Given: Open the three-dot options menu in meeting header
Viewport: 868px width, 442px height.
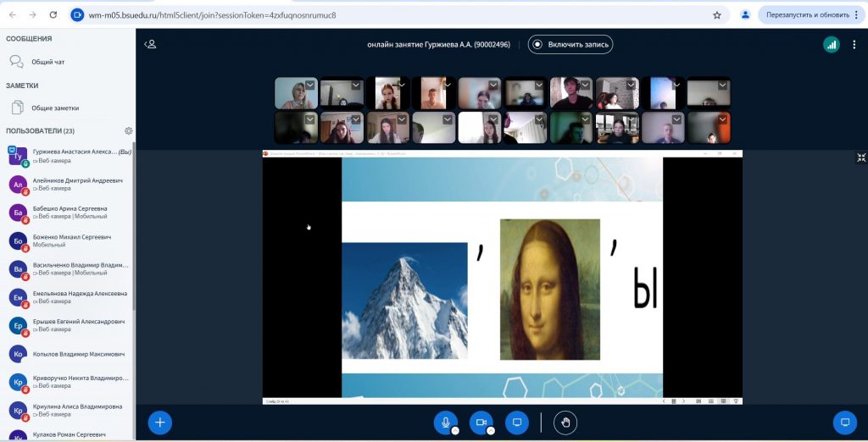Looking at the screenshot, I should [854, 45].
